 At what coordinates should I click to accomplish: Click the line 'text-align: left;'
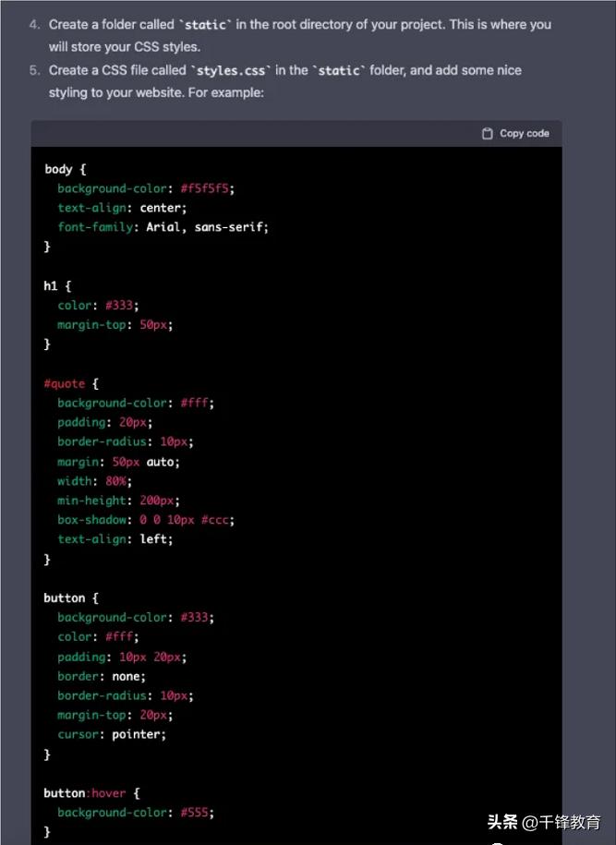point(115,539)
